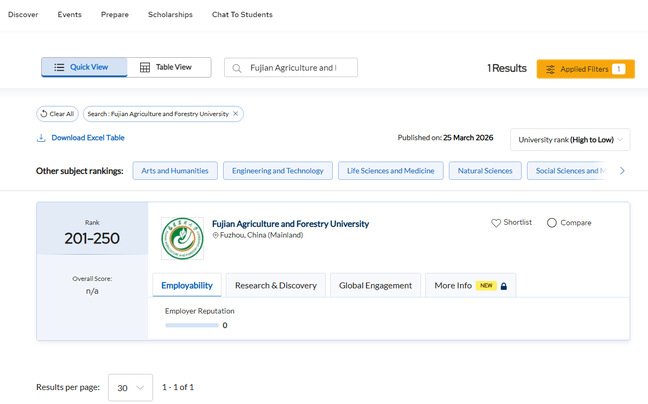
Task: Click the heart Shortlist icon
Action: click(496, 223)
